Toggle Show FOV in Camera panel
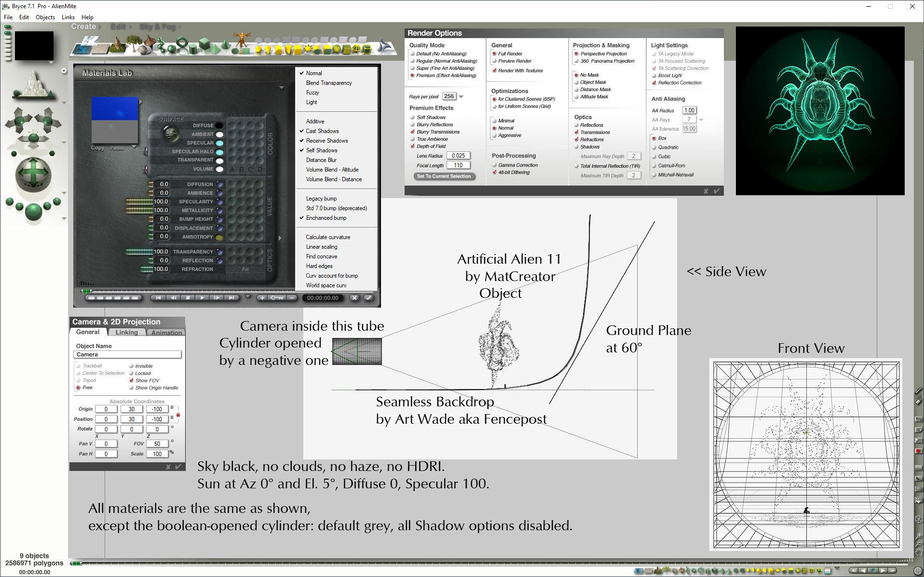 coord(144,381)
